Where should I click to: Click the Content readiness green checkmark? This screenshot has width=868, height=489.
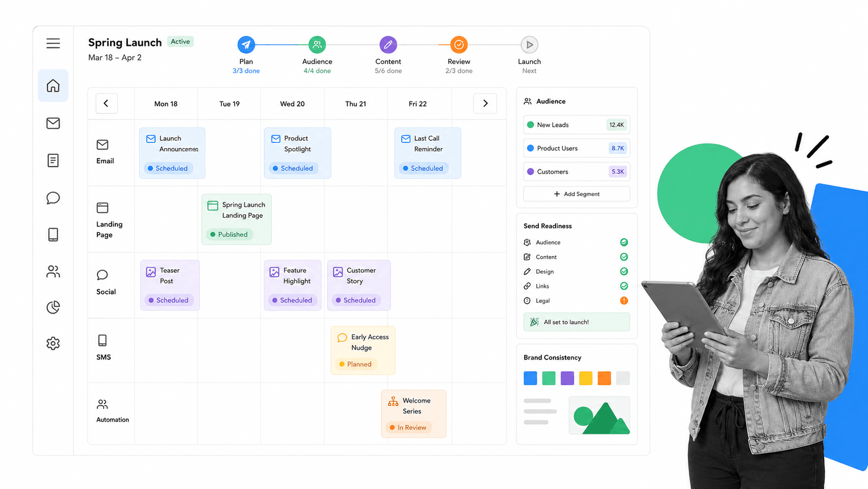tap(624, 257)
